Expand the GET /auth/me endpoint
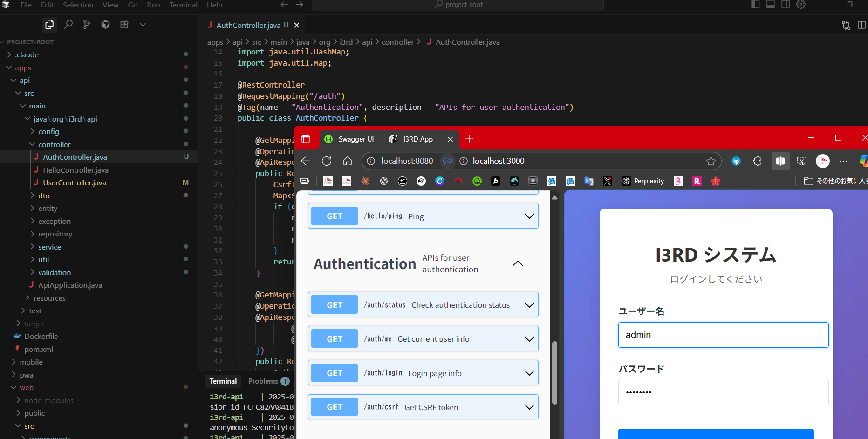Screen dimensions: 868x439 [423, 339]
